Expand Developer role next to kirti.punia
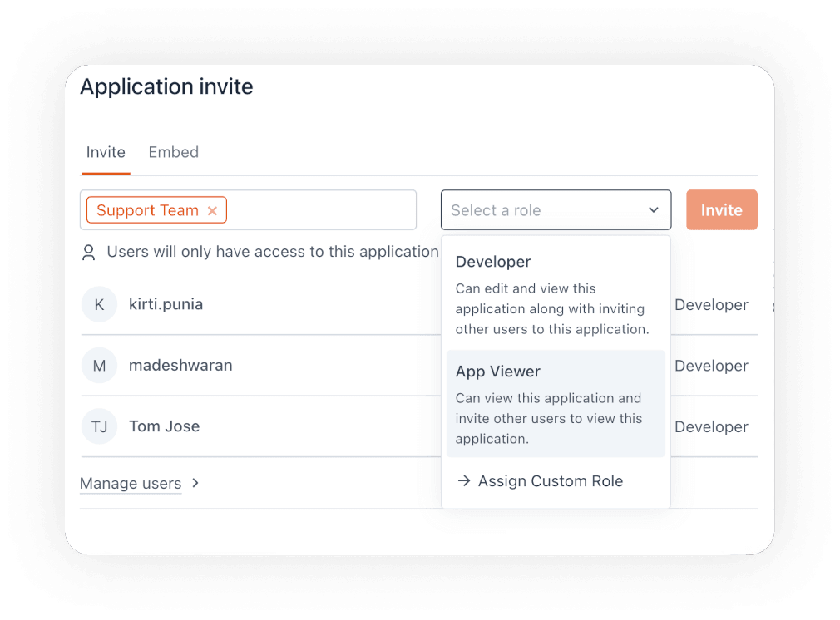 point(711,304)
